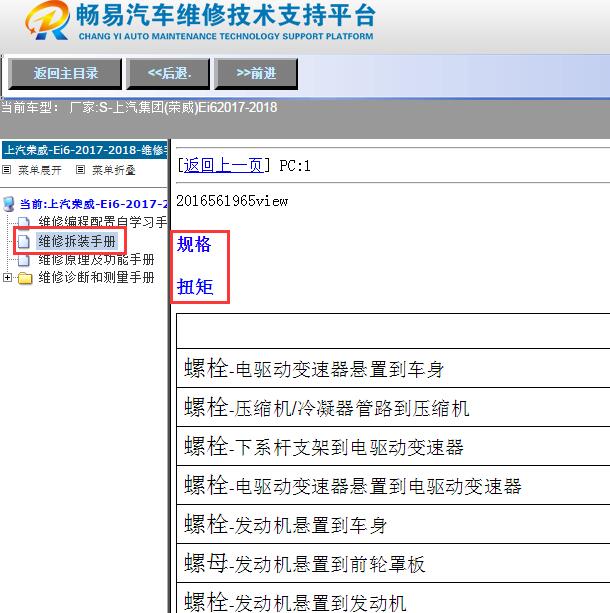This screenshot has height=613, width=610.
Task: Select row 螺栓-发动机悬置到车身
Action: coord(393,524)
